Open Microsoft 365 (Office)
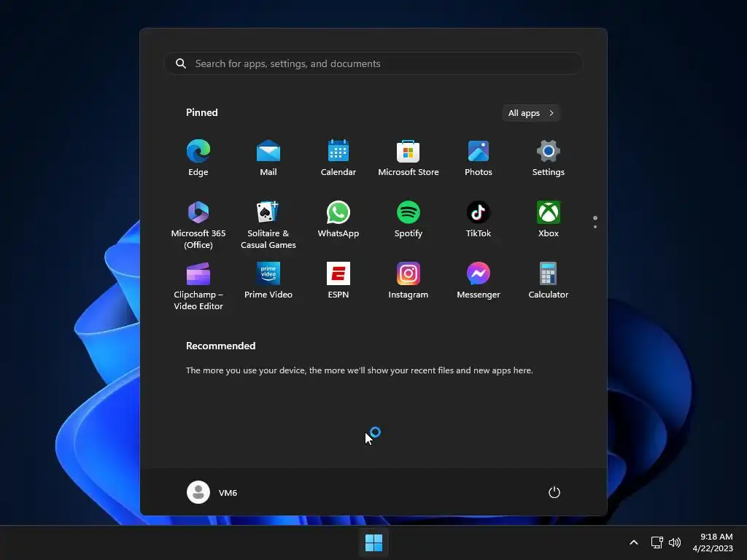Image resolution: width=747 pixels, height=560 pixels. [198, 225]
